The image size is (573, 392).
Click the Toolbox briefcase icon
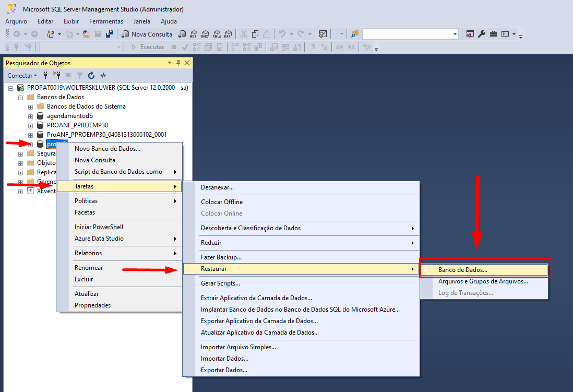[x=493, y=34]
